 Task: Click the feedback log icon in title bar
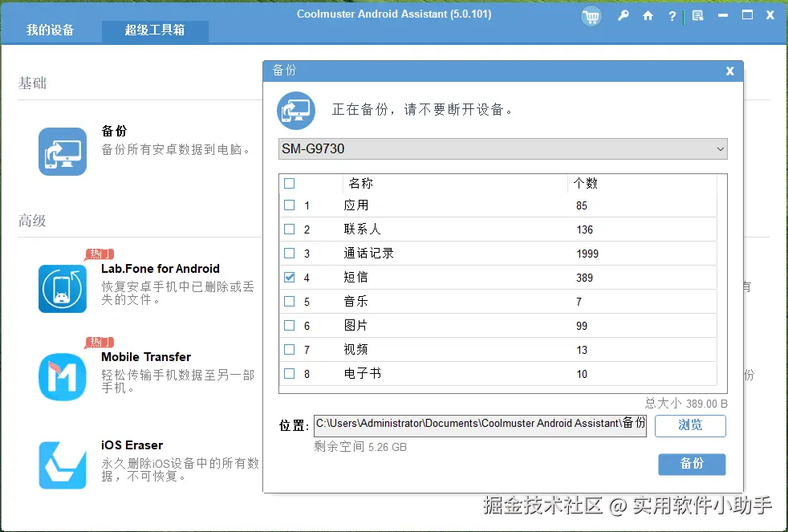coord(697,15)
